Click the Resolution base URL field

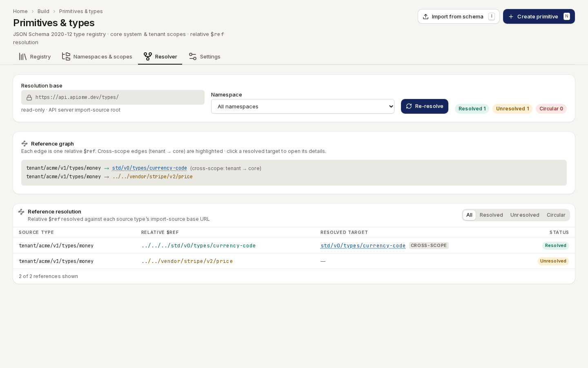113,97
